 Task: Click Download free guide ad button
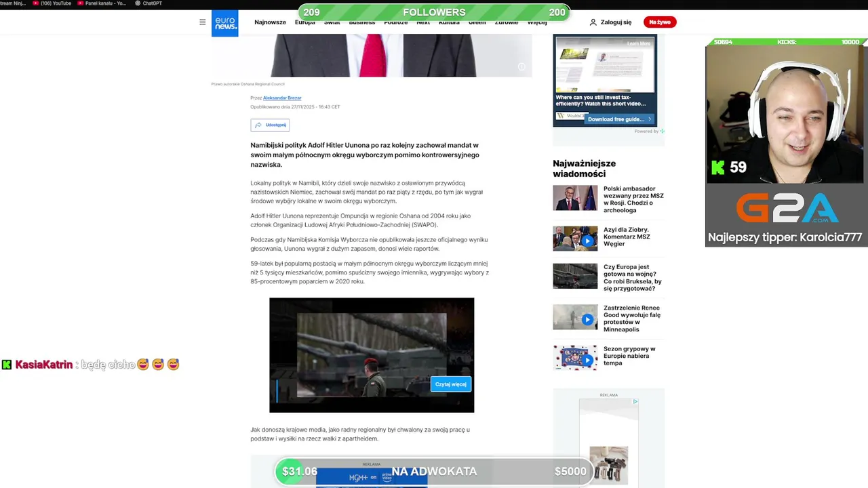tap(619, 119)
